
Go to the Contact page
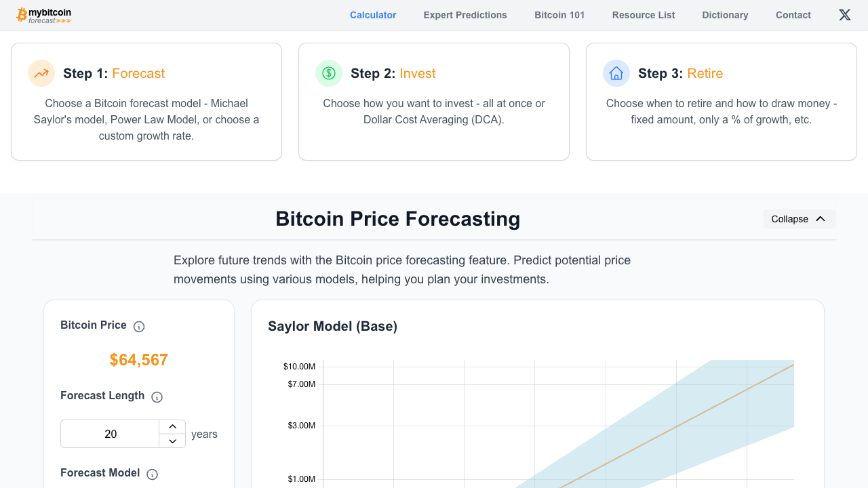[x=793, y=15]
